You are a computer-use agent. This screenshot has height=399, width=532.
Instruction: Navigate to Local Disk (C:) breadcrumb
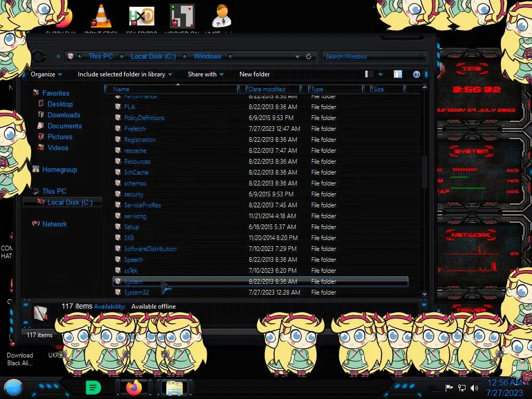[x=153, y=56]
